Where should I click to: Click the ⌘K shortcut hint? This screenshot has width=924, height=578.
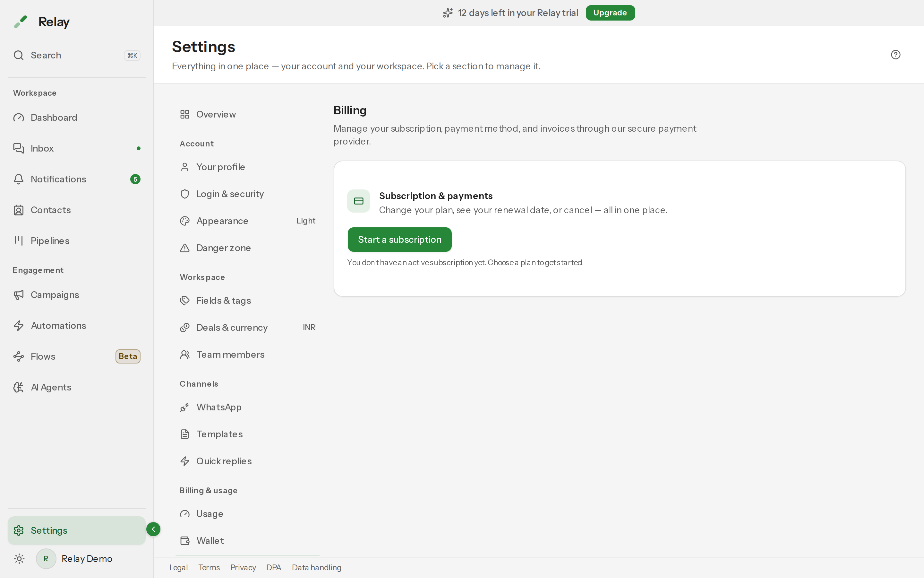pyautogui.click(x=132, y=56)
